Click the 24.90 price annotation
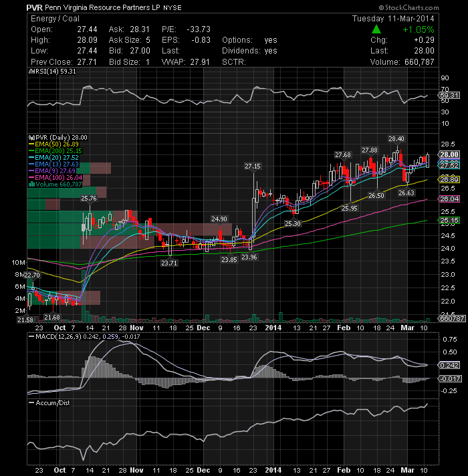The width and height of the screenshot is (468, 476). (x=219, y=219)
